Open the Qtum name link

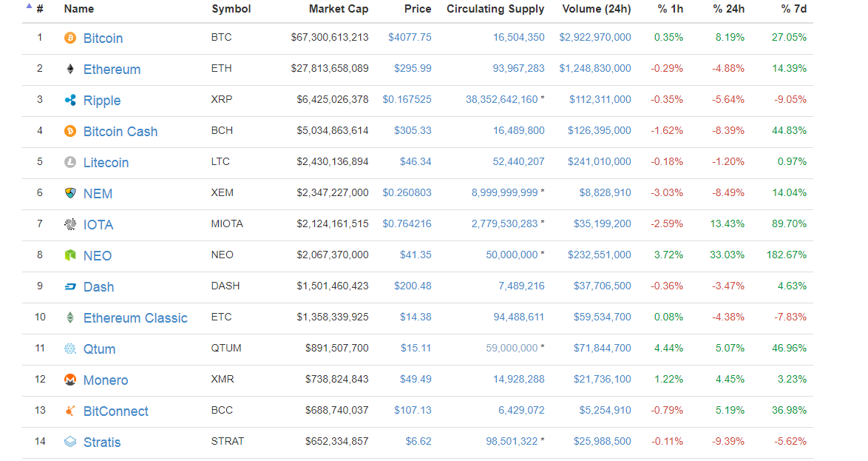tap(99, 349)
